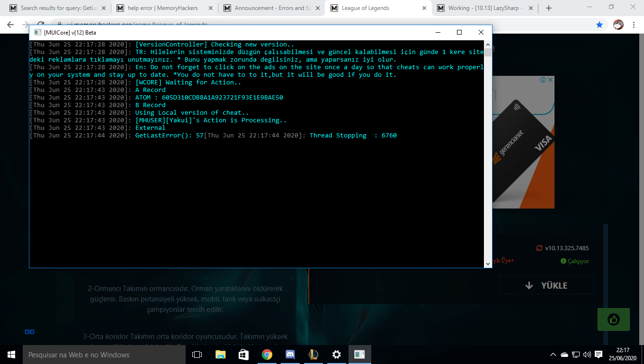Click OneDrive cloud tray icon

pyautogui.click(x=564, y=355)
